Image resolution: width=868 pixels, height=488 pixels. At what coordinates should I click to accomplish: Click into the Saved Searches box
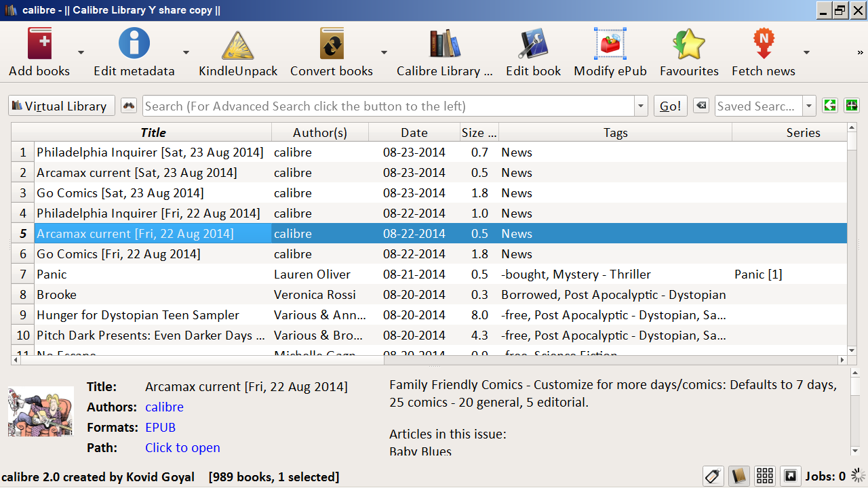point(759,106)
